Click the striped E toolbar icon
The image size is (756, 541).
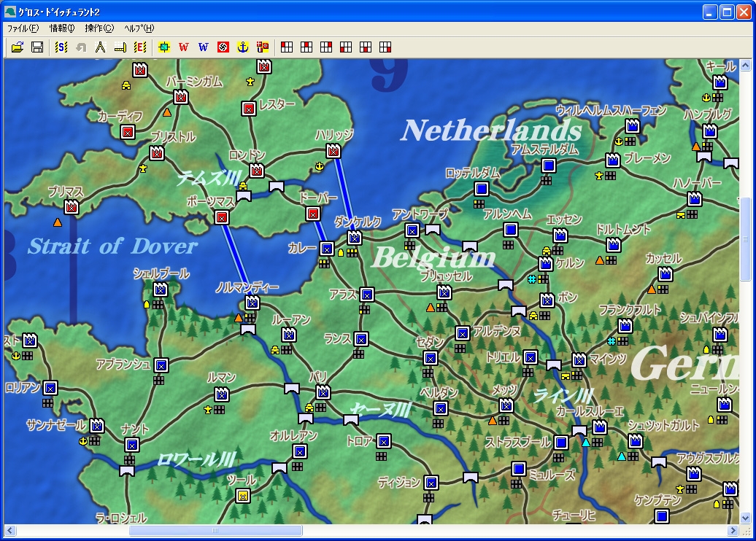[140, 47]
